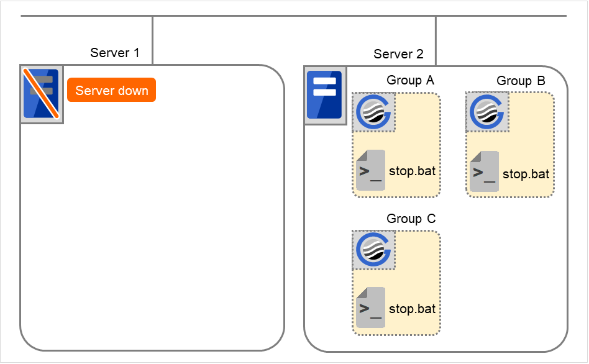Click the Server 2 label

click(398, 54)
